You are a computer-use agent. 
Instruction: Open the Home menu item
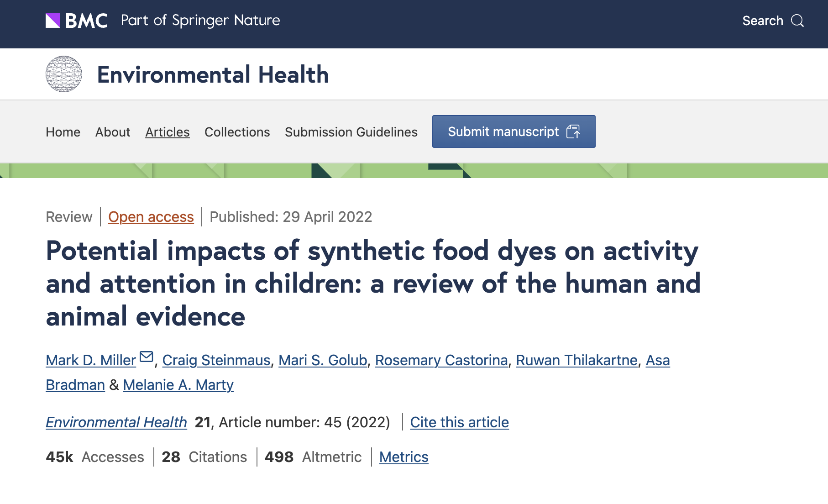(x=63, y=132)
